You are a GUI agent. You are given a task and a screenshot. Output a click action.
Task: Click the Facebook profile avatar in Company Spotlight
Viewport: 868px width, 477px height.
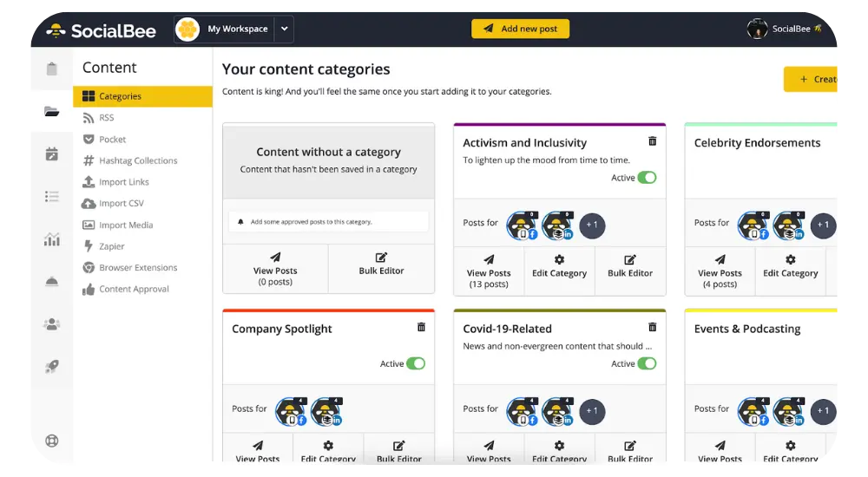pyautogui.click(x=291, y=412)
